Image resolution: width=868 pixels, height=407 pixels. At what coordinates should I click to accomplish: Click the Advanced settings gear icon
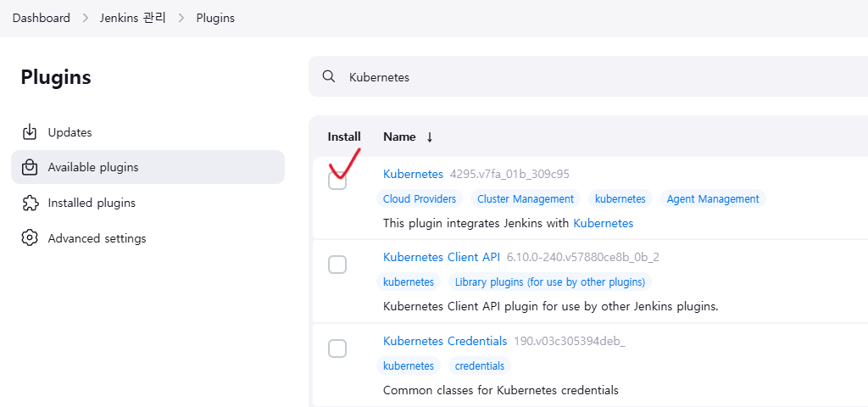tap(30, 238)
